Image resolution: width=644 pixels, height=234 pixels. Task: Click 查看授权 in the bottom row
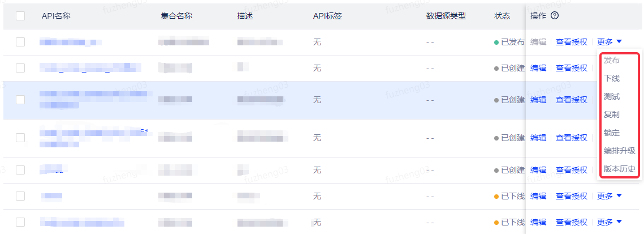tap(571, 222)
